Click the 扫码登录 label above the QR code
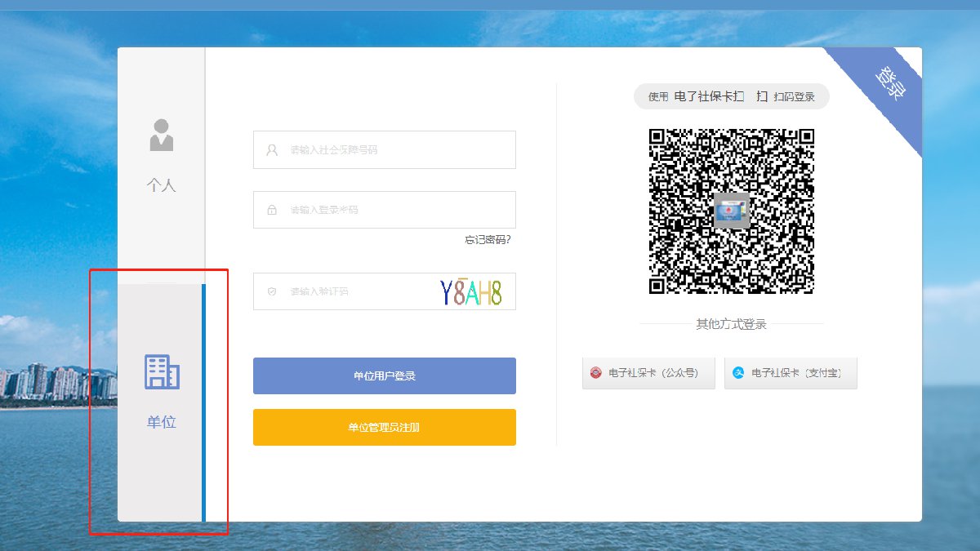Viewport: 980px width, 551px height. point(795,97)
